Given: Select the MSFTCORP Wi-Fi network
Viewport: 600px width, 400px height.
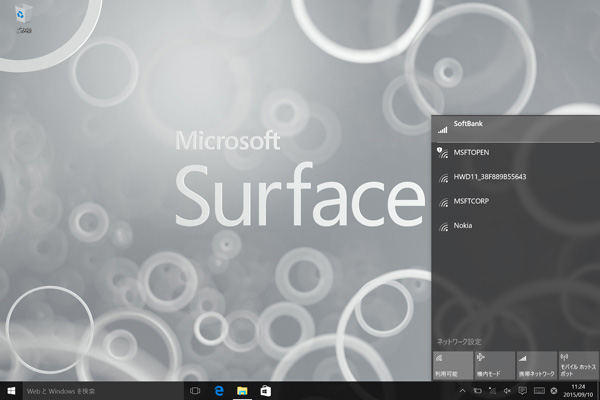Looking at the screenshot, I should coord(515,201).
